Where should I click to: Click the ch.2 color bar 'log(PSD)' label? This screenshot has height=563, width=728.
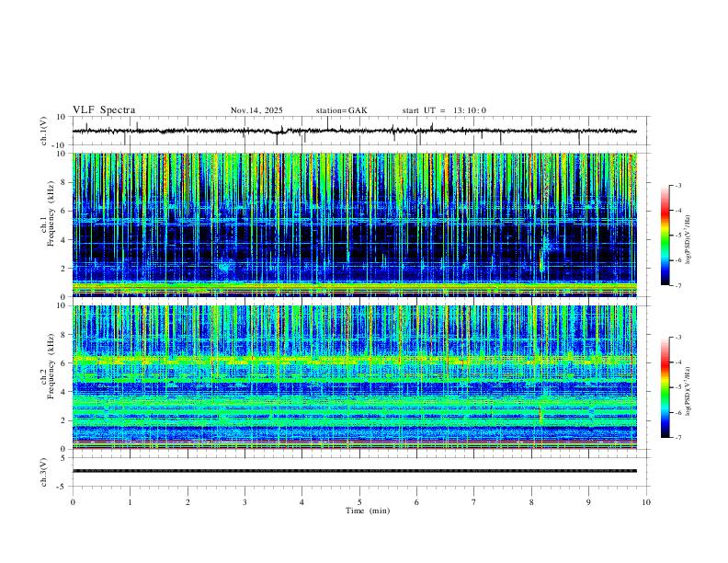click(x=688, y=391)
